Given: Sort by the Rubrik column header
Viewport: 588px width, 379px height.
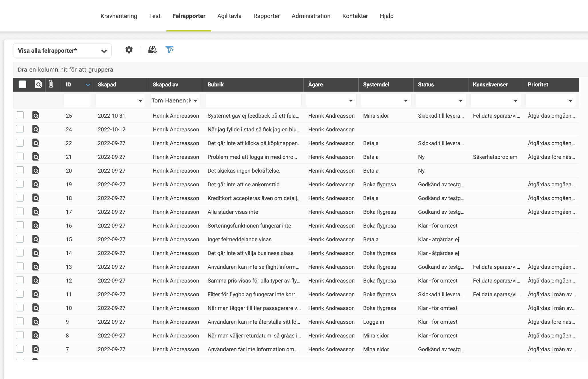Looking at the screenshot, I should [216, 84].
